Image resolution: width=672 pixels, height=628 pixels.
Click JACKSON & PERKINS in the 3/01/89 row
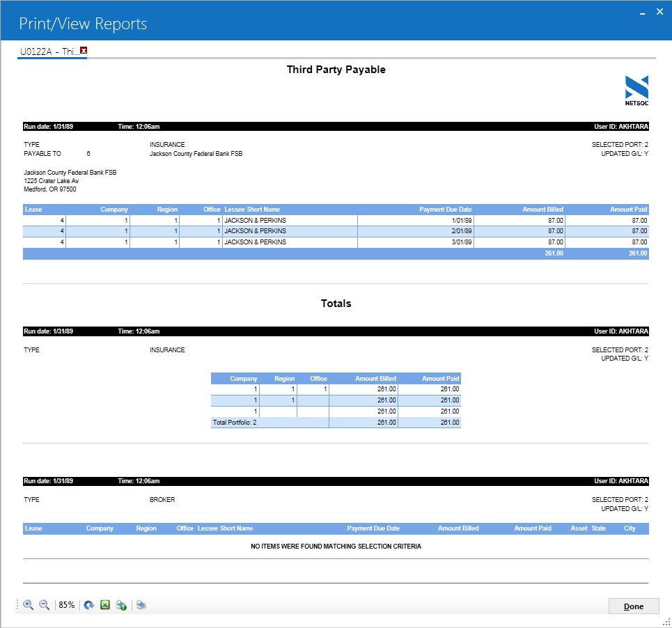click(255, 242)
